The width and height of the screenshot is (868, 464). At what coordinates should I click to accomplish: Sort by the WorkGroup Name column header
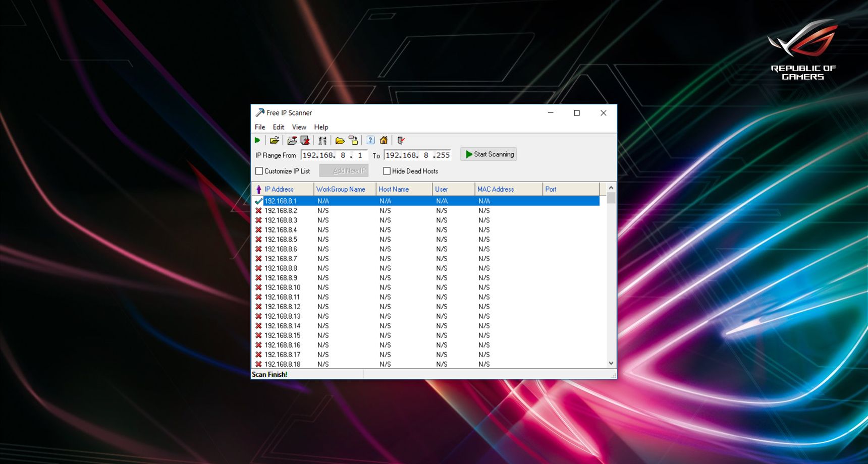pyautogui.click(x=345, y=189)
